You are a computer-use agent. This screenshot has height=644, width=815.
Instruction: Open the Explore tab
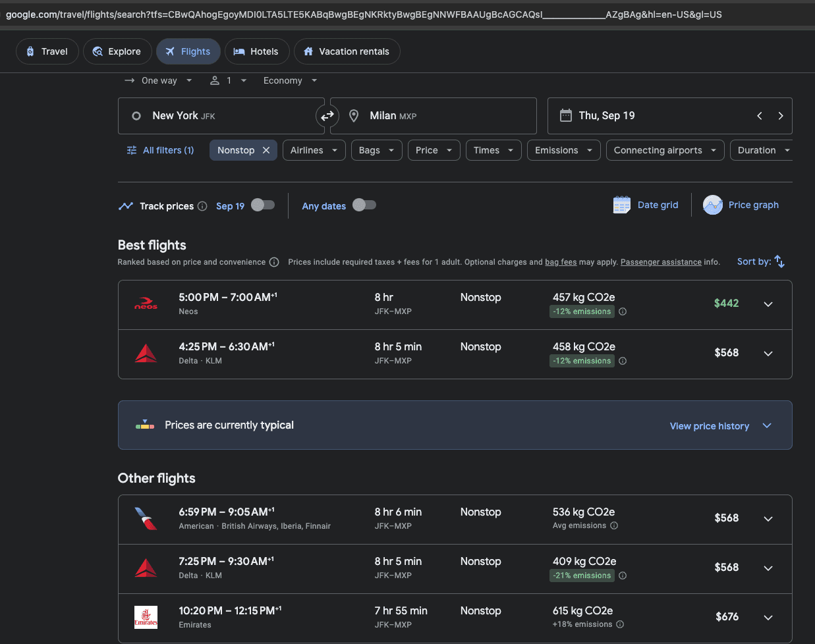pos(117,51)
